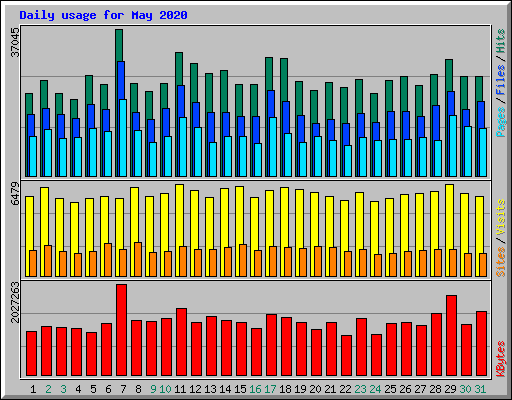Click day label 28 on the x-axis

coord(435,389)
